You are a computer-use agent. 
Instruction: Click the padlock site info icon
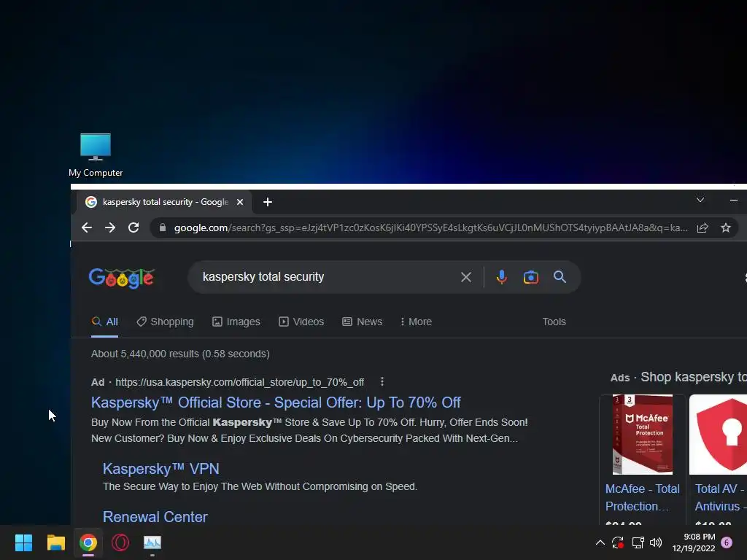pos(163,227)
